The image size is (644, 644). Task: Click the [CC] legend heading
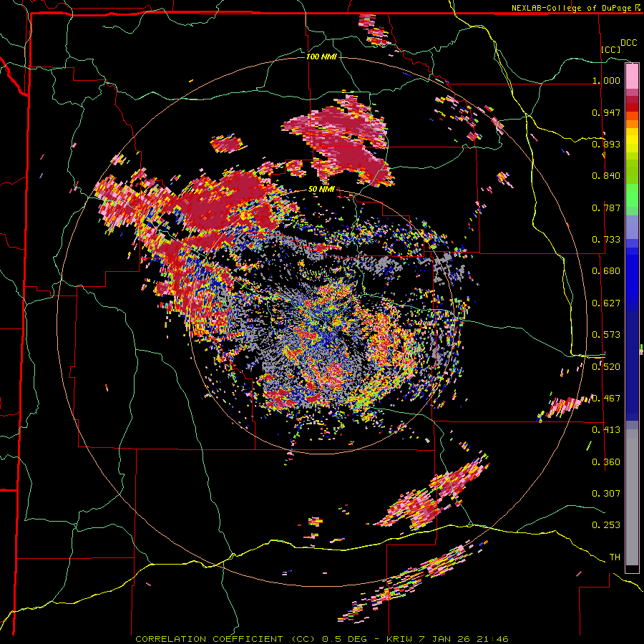(x=611, y=49)
